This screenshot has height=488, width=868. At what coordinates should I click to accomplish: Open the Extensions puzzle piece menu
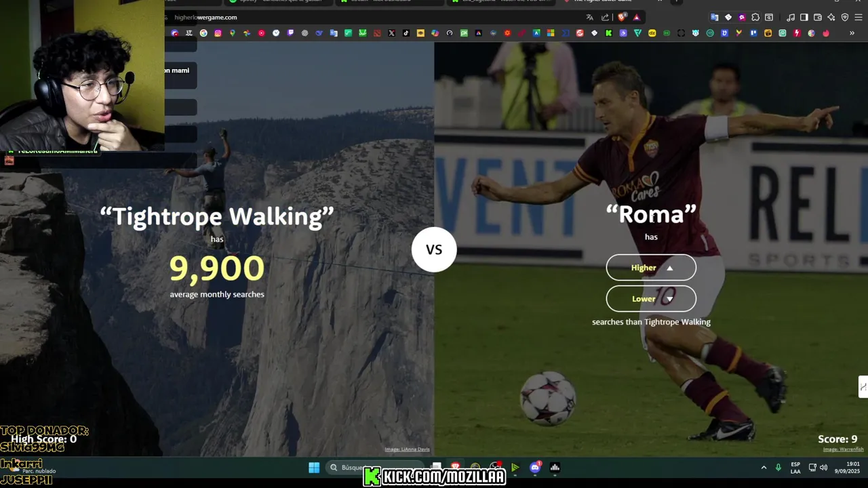[x=755, y=18]
